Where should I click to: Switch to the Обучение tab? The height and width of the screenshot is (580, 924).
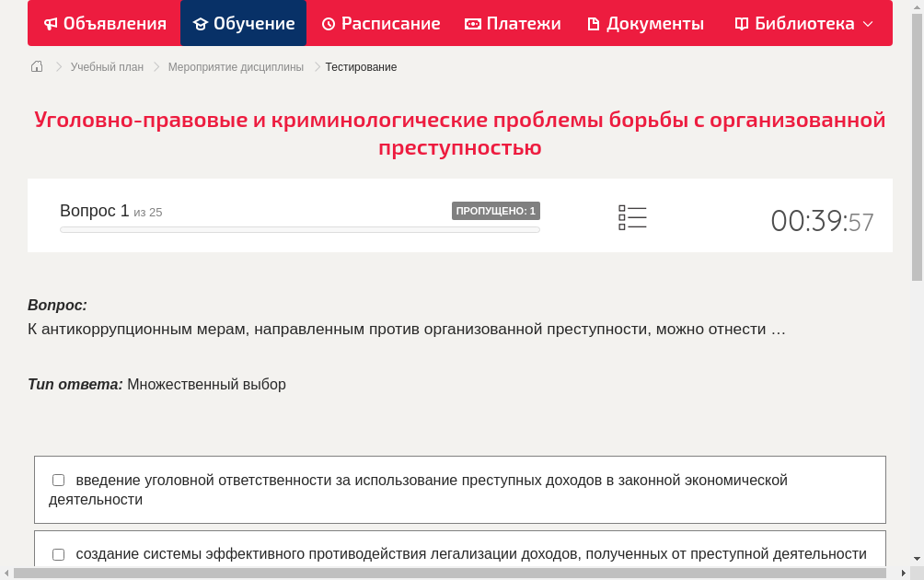pyautogui.click(x=243, y=23)
